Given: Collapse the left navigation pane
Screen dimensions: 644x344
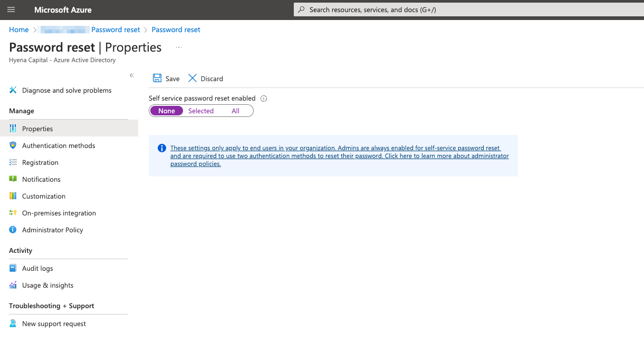Looking at the screenshot, I should point(132,75).
